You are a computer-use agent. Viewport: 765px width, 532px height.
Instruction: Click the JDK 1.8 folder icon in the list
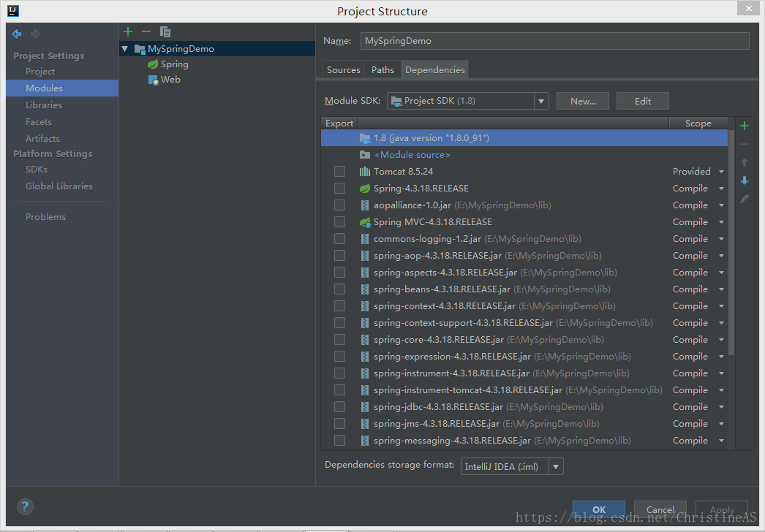pyautogui.click(x=365, y=138)
